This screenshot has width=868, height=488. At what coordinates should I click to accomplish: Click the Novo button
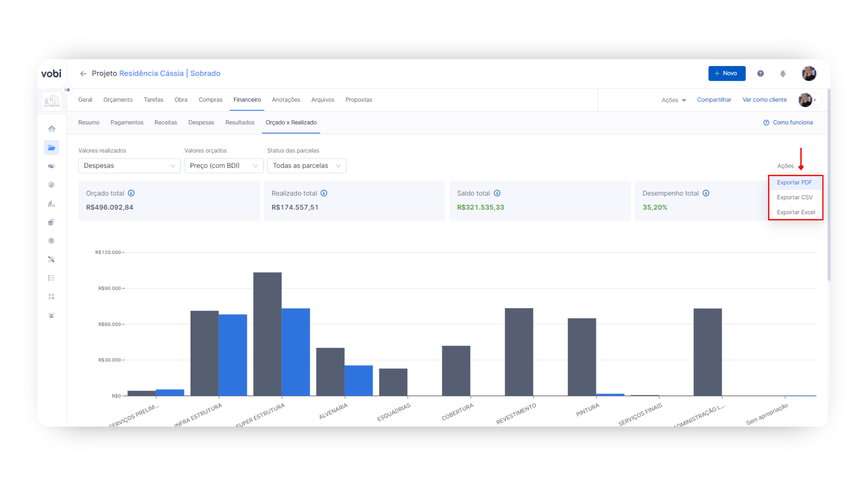coord(726,74)
